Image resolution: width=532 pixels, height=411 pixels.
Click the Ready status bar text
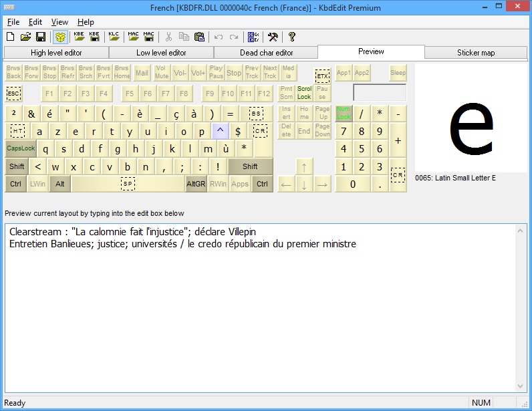(15, 403)
